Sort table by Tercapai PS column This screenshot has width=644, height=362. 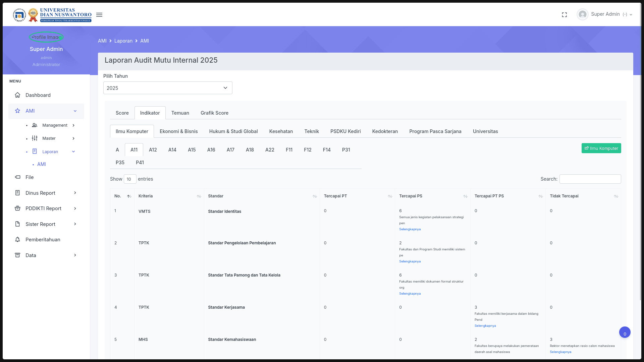pyautogui.click(x=465, y=196)
